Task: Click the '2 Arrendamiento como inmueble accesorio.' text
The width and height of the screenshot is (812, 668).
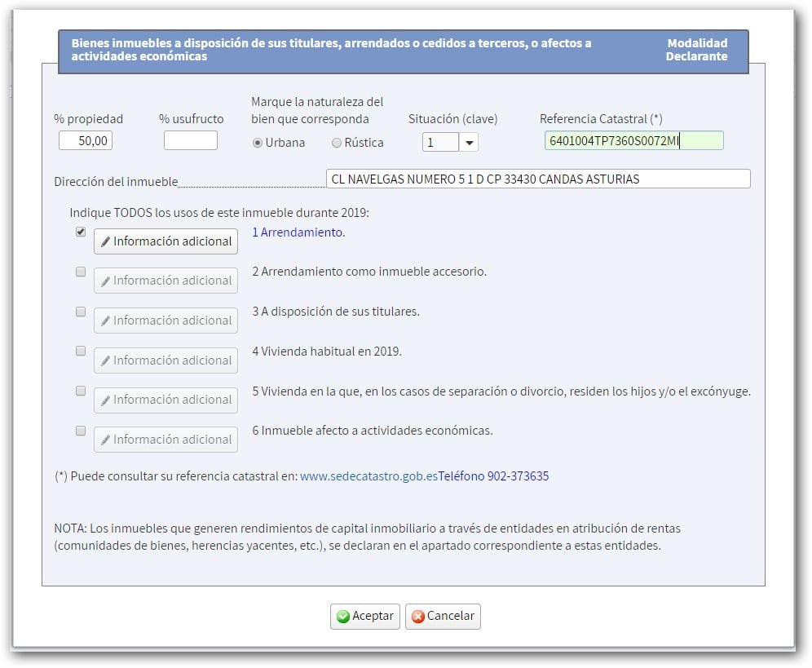Action: [x=369, y=272]
